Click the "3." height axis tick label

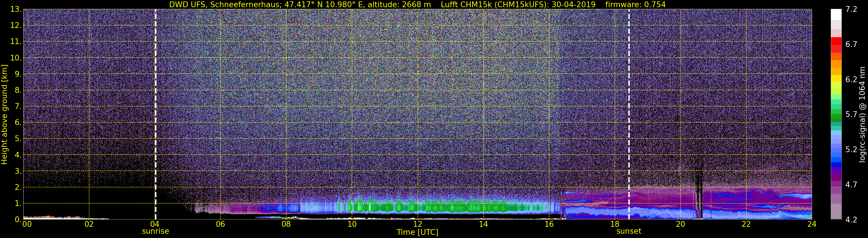[x=18, y=171]
